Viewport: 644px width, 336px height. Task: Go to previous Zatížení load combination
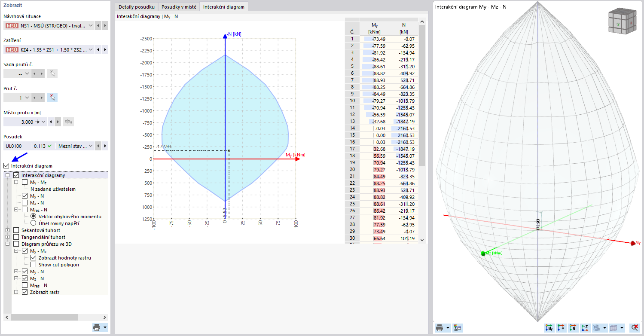click(x=98, y=50)
